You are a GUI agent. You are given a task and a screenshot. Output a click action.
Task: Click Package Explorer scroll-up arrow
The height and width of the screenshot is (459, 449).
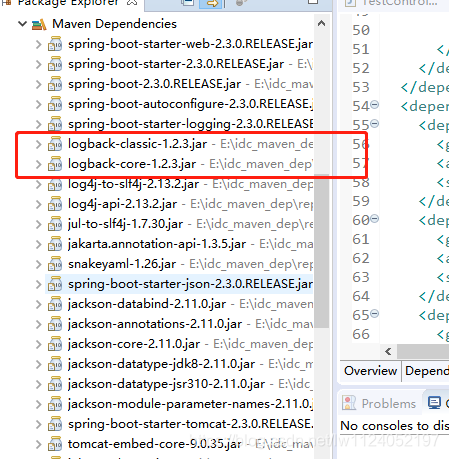coord(321,23)
